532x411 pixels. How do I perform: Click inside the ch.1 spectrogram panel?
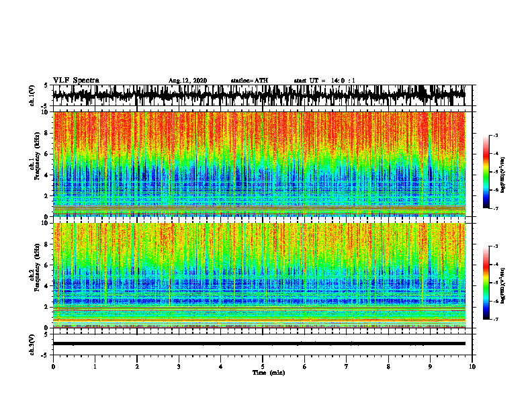pyautogui.click(x=259, y=164)
